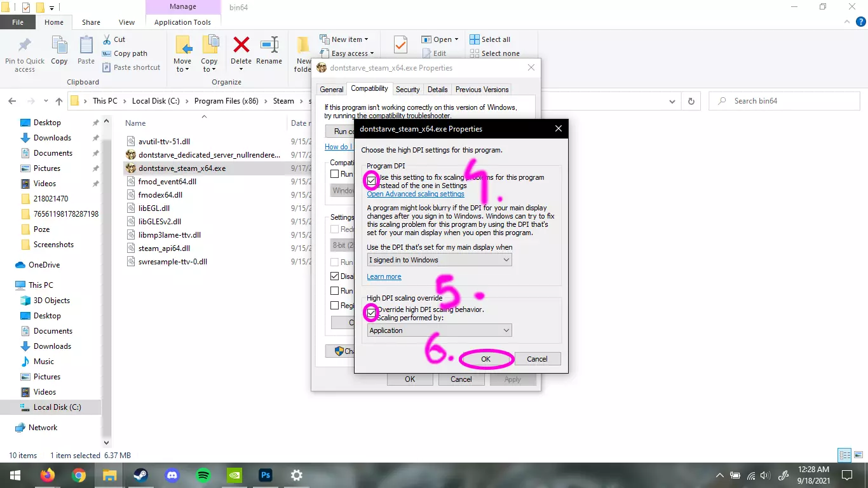Screen dimensions: 868x488
Task: Expand the breadcrumb chevron after 'Program Files (x86)'
Action: click(267, 101)
